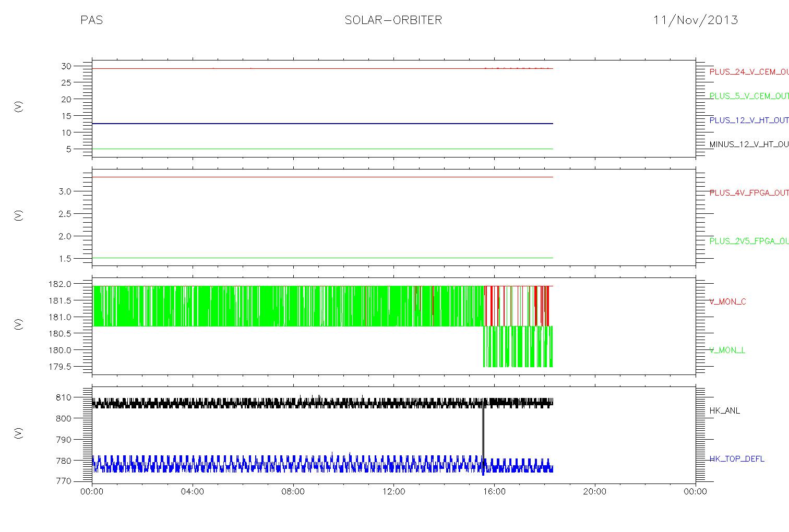Image resolution: width=789 pixels, height=532 pixels.
Task: Click the 180.0 tick label
Action: [x=61, y=350]
